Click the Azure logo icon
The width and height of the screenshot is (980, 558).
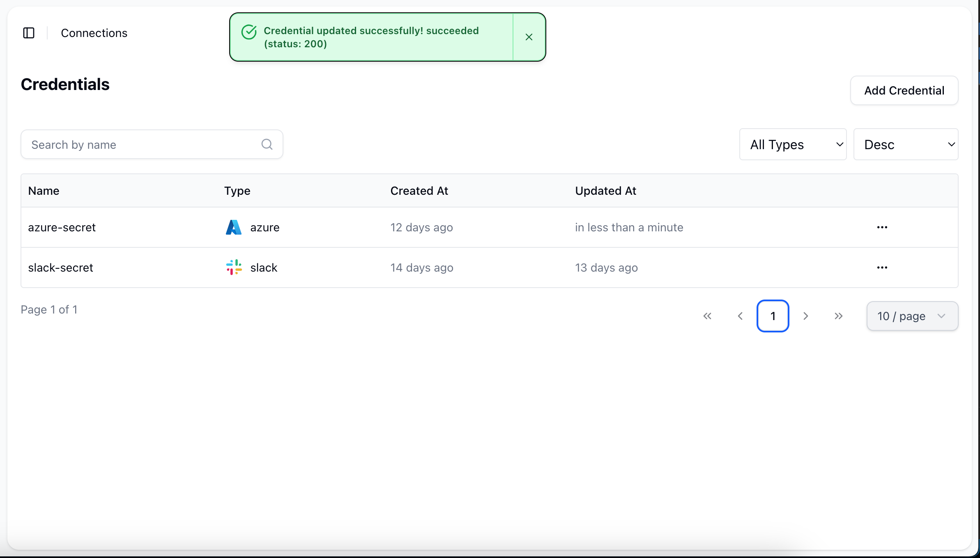(234, 227)
